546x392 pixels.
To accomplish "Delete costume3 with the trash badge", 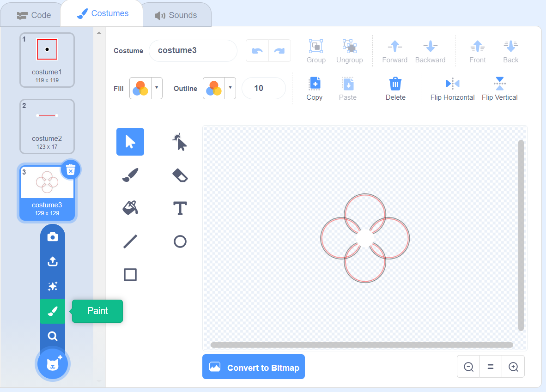I will pyautogui.click(x=71, y=170).
